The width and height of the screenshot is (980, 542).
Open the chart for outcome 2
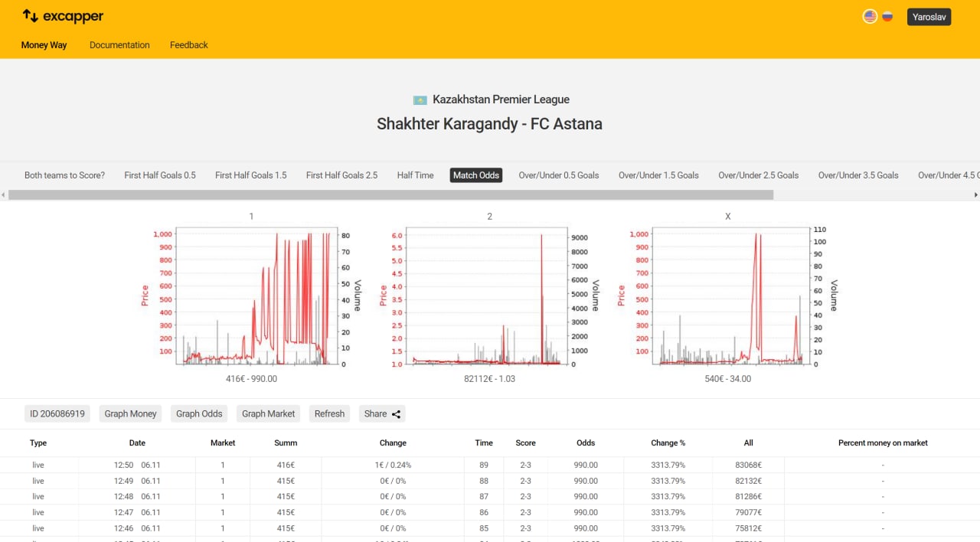tap(490, 295)
